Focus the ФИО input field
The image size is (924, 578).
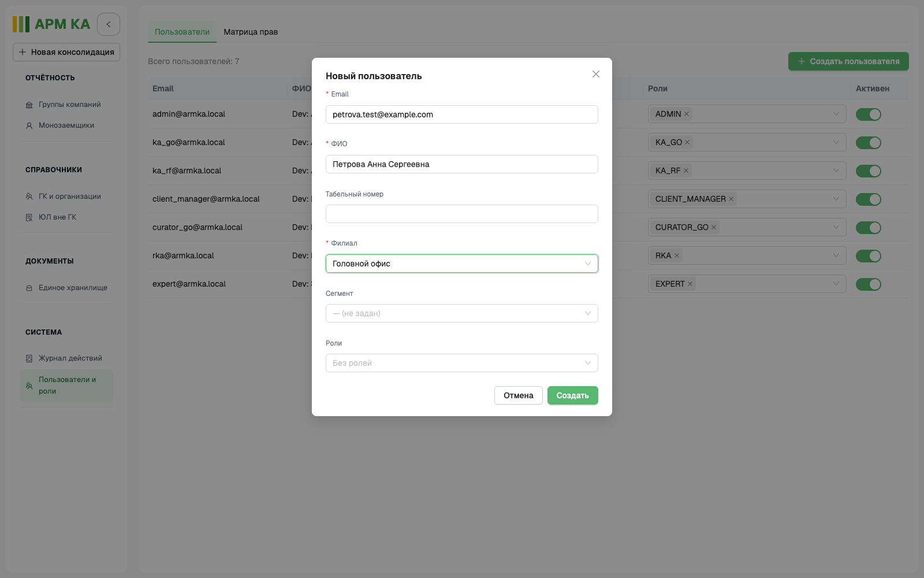tap(462, 164)
